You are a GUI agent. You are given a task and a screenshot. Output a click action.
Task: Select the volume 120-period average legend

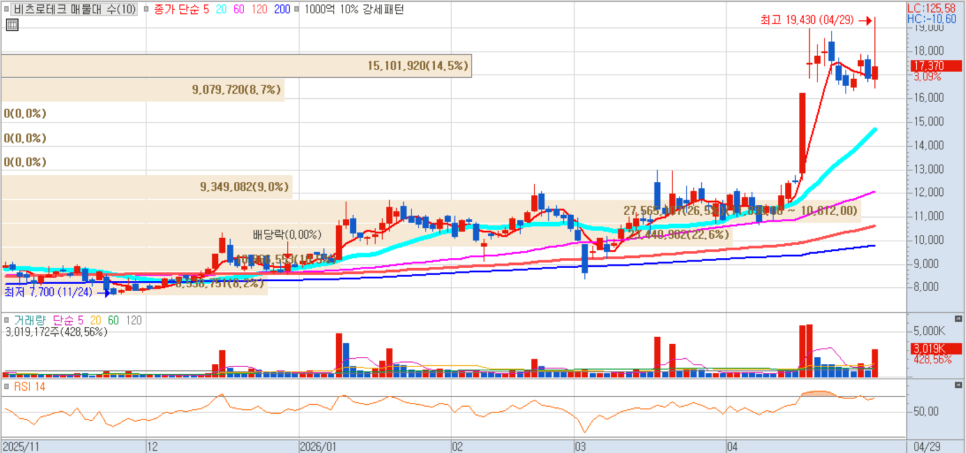pyautogui.click(x=134, y=320)
